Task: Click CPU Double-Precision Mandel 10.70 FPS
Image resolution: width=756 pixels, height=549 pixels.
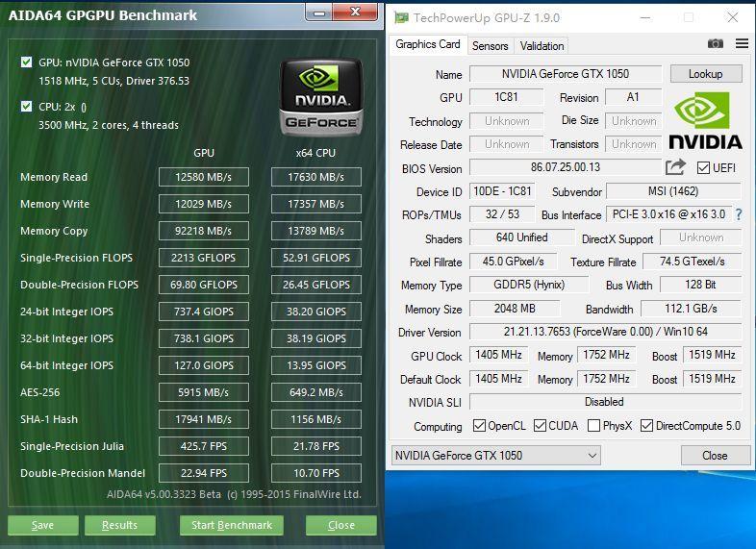Action: (x=316, y=473)
